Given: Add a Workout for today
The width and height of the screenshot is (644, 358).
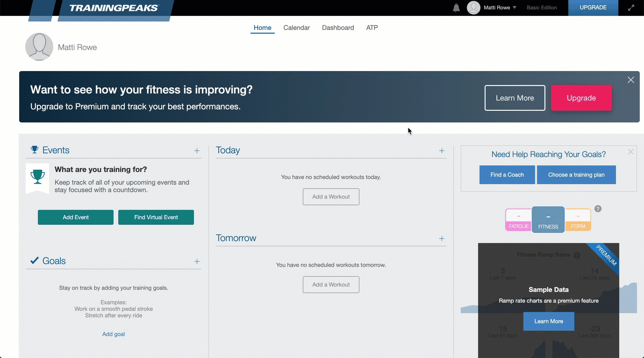Looking at the screenshot, I should (x=331, y=197).
